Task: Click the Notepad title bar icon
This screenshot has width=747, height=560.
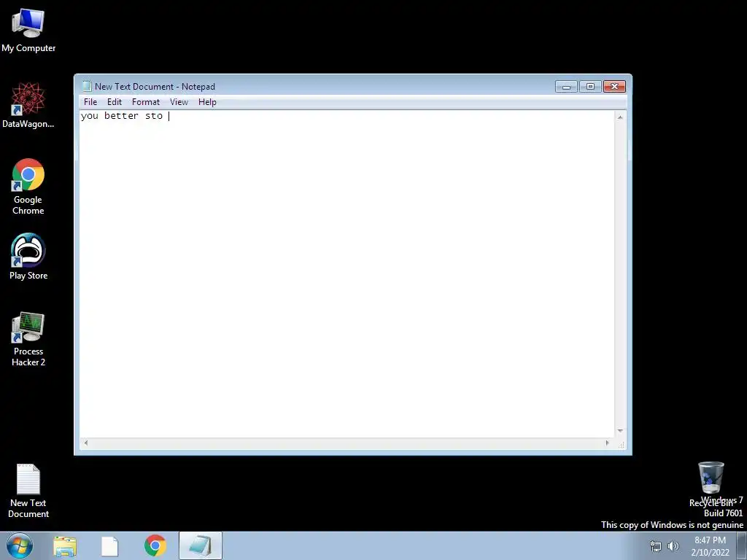Action: coord(87,86)
